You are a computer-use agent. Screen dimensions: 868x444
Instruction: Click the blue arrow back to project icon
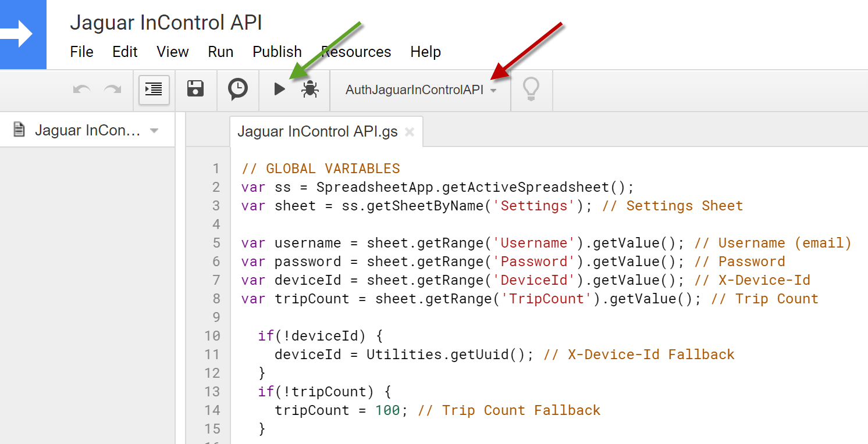tap(23, 34)
